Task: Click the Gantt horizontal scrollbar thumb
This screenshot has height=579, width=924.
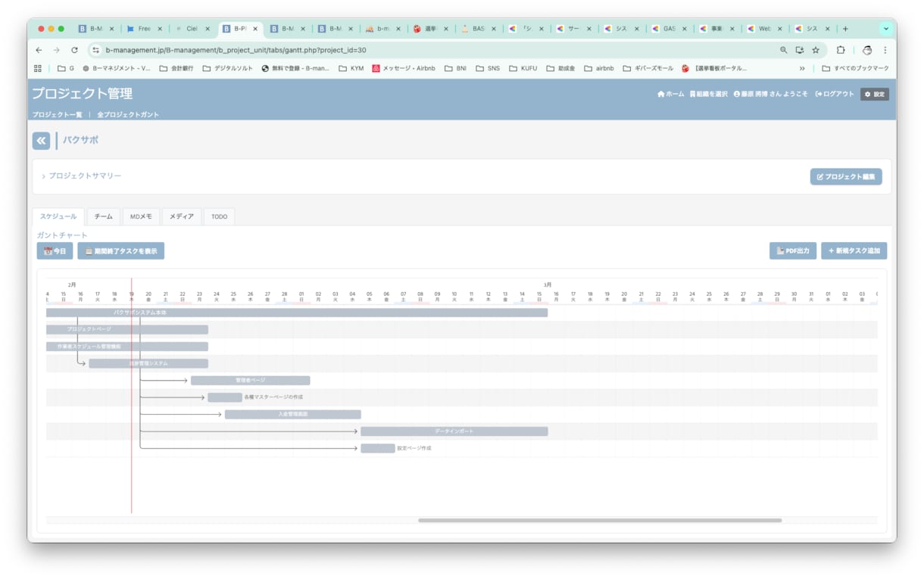Action: coord(600,521)
